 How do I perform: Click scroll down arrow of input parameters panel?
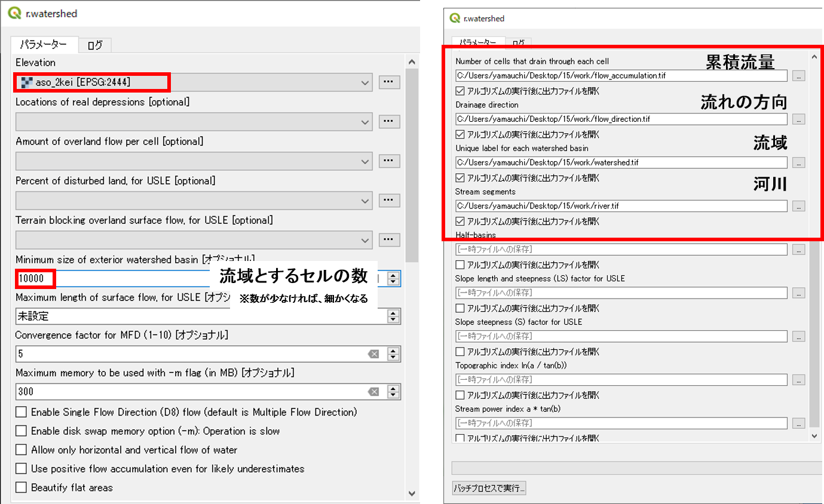point(411,493)
